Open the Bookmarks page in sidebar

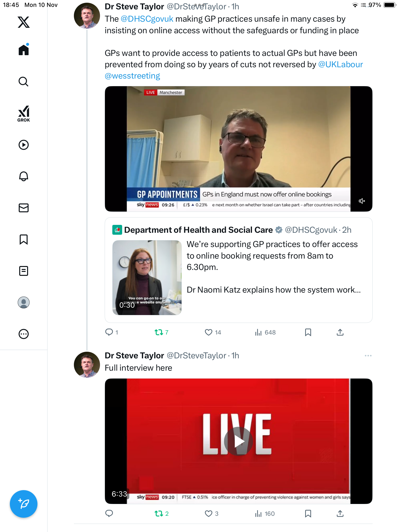[24, 239]
